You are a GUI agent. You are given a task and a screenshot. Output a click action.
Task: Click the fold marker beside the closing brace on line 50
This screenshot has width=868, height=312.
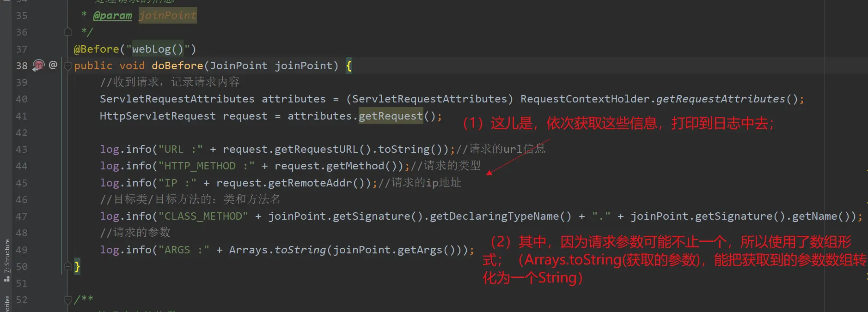pos(68,266)
